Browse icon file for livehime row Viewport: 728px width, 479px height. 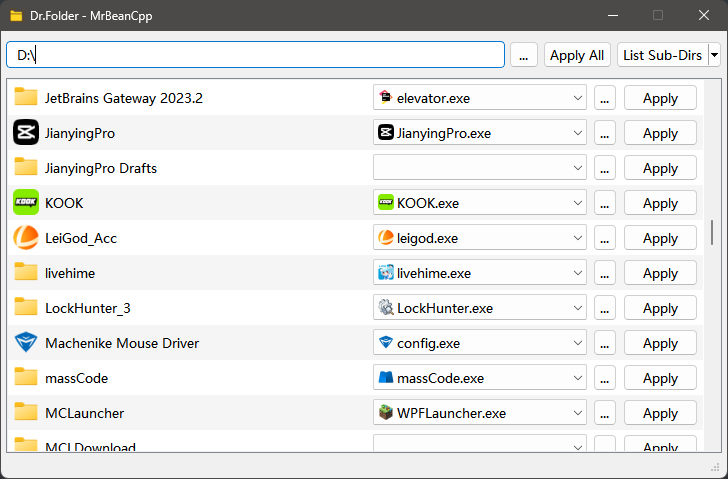[x=604, y=273]
